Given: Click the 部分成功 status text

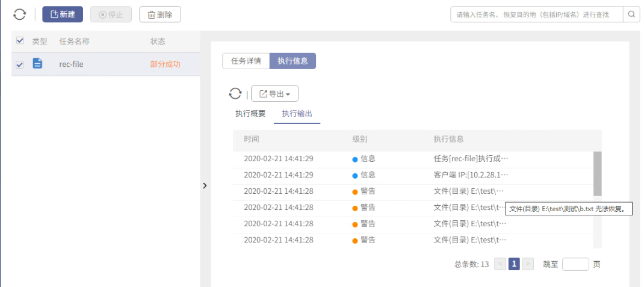Looking at the screenshot, I should pyautogui.click(x=166, y=64).
